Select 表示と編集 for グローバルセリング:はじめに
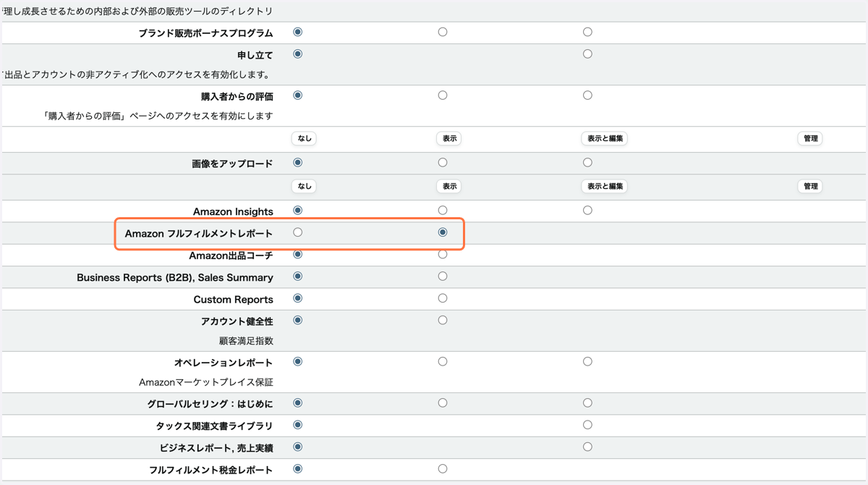868x485 pixels. (587, 402)
